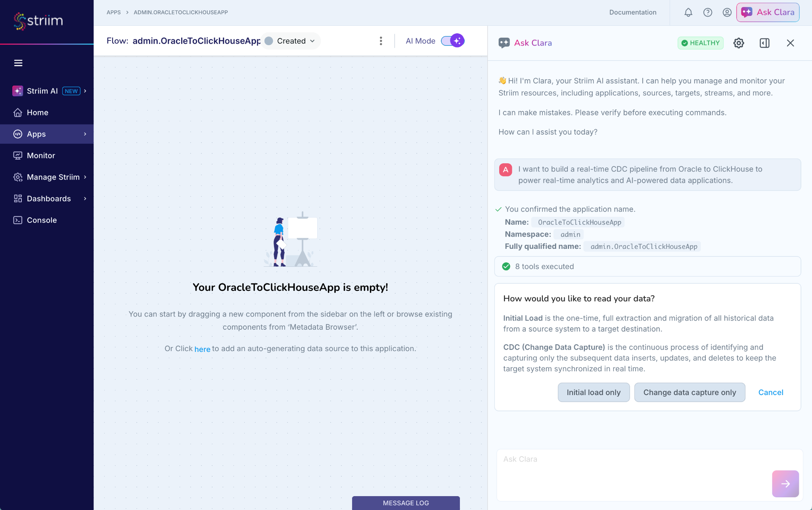Click the Dashboards grid icon
The width and height of the screenshot is (812, 510).
point(18,199)
